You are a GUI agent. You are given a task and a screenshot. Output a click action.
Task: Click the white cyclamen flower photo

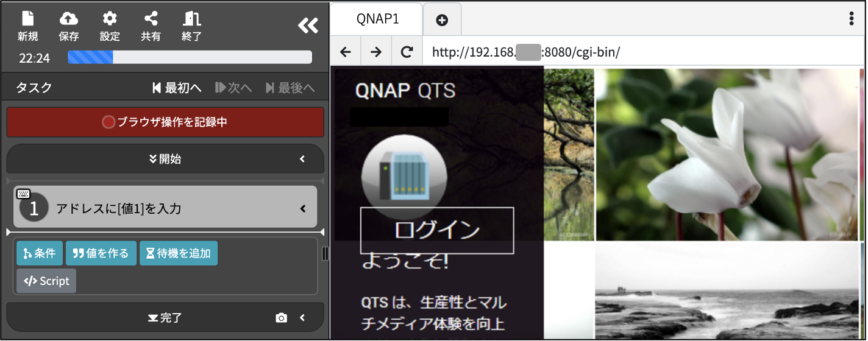727,154
